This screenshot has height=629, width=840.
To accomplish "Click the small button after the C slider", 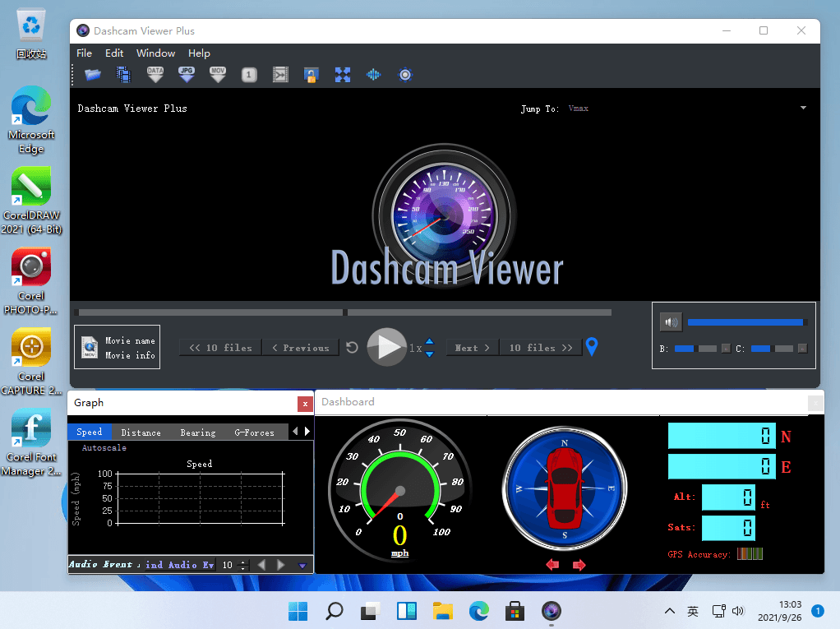I will tap(802, 349).
